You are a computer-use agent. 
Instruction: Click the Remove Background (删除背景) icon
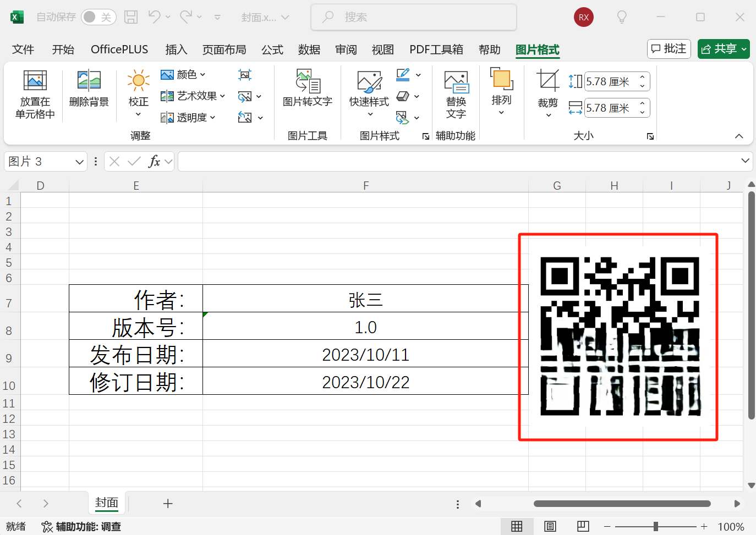(x=89, y=81)
